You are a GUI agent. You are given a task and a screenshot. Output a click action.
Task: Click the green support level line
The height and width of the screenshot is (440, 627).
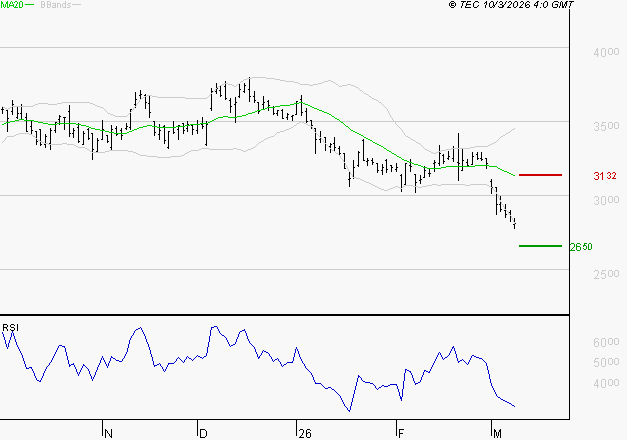pos(541,245)
